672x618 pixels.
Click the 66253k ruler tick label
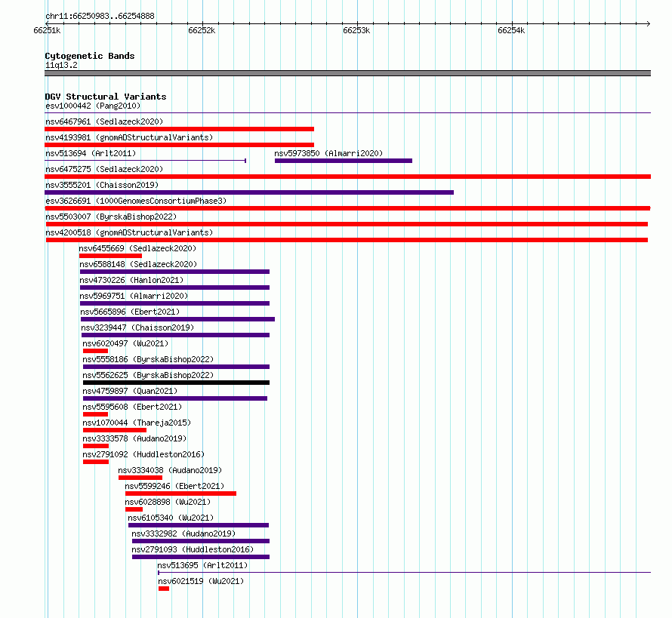356,30
